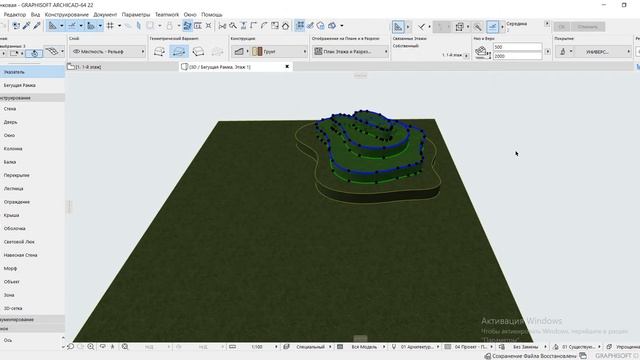Select highlighted second geometry variant icon
Viewport: 640px width, 360px height.
(x=178, y=51)
